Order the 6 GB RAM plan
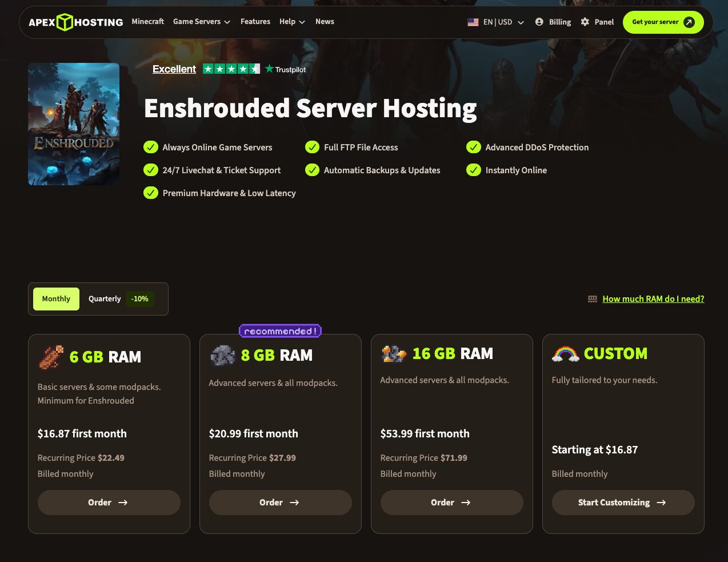The height and width of the screenshot is (562, 728). [x=109, y=503]
